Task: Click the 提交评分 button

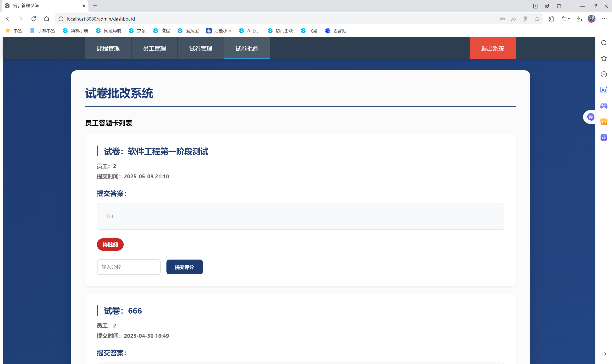Action: tap(184, 267)
